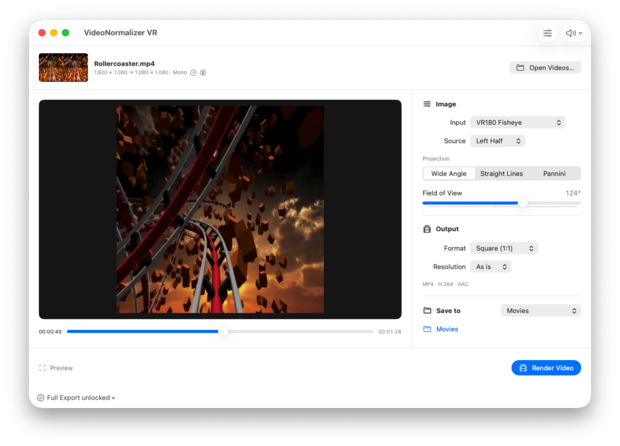Click the blue folder icon beside the Movies link
The width and height of the screenshot is (620, 446).
(x=427, y=329)
